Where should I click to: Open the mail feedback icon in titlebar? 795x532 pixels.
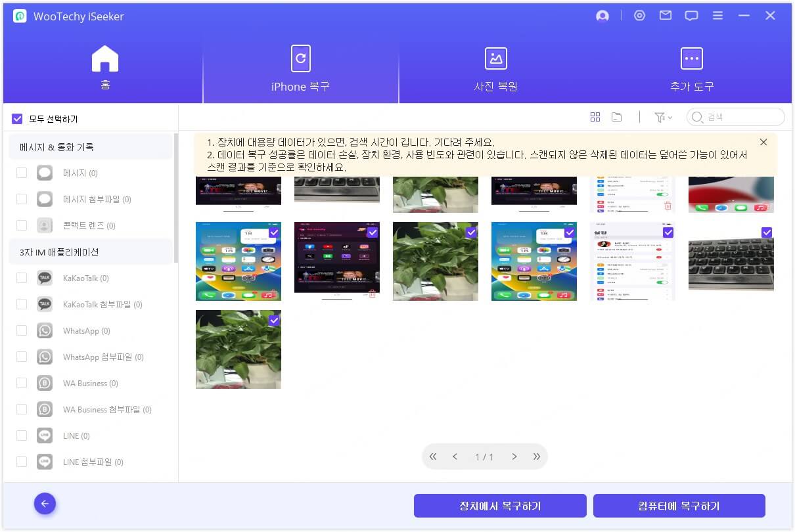665,15
